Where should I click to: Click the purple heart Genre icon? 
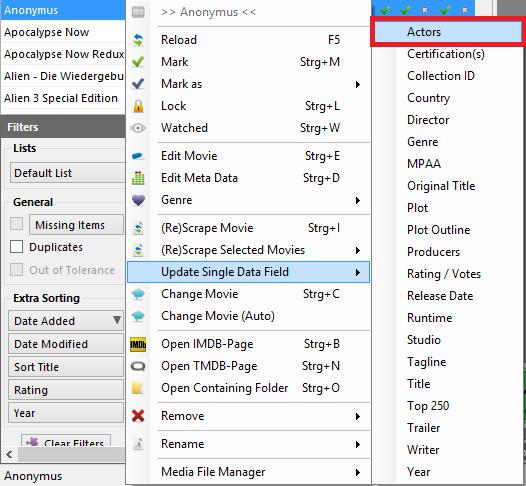[x=138, y=200]
